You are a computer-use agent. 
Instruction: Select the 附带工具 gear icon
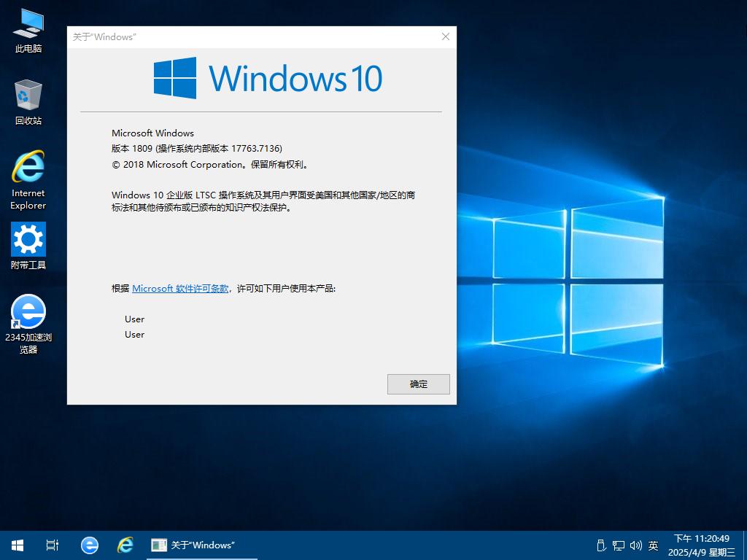pyautogui.click(x=28, y=246)
